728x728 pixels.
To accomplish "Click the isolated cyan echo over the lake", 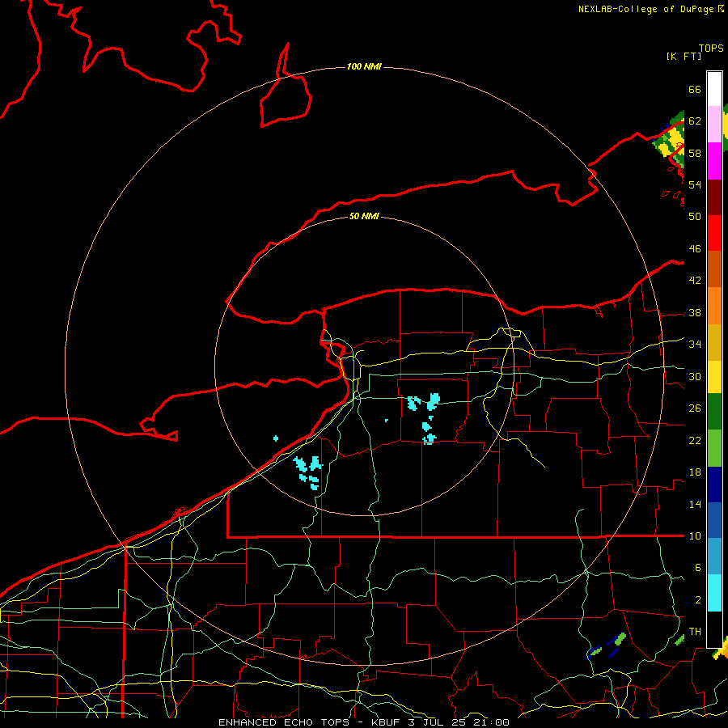I will coord(276,438).
